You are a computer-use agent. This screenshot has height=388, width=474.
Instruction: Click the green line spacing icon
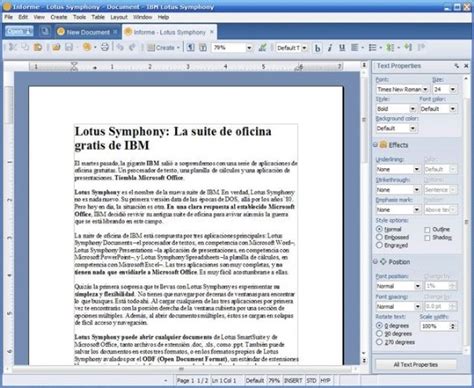click(390, 48)
